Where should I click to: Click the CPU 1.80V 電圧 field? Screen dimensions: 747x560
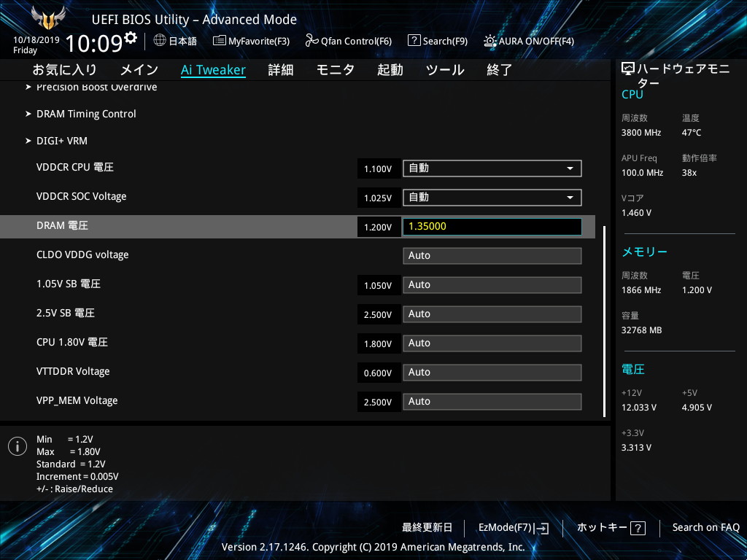[x=492, y=343]
